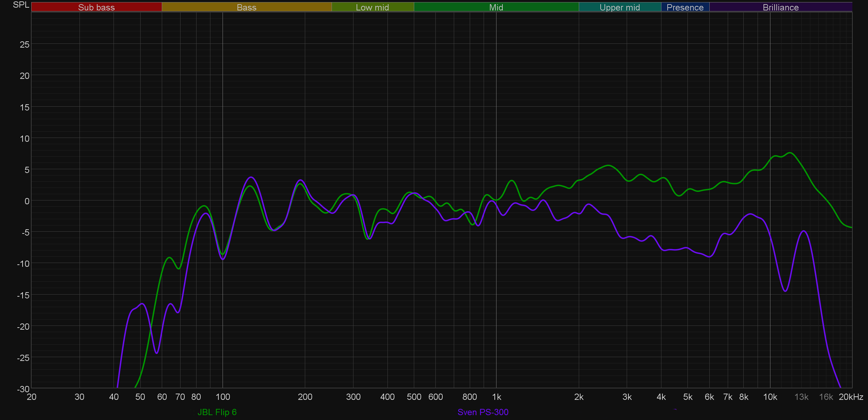Click the 10k frequency axis label
Screen dimensions: 868x420
click(770, 397)
